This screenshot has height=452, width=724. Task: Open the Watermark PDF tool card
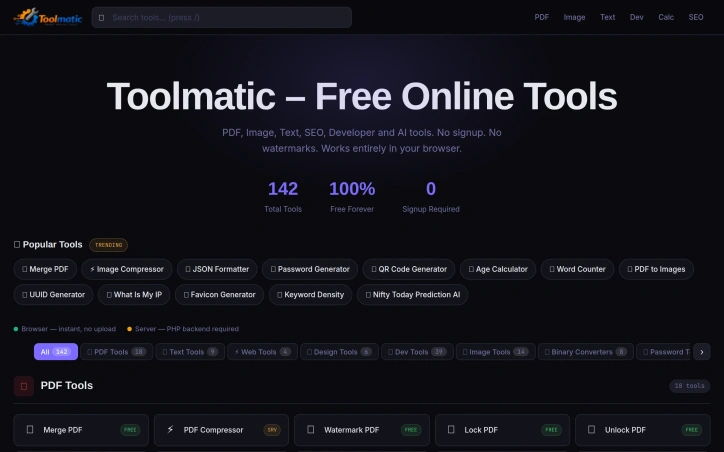[x=362, y=430]
